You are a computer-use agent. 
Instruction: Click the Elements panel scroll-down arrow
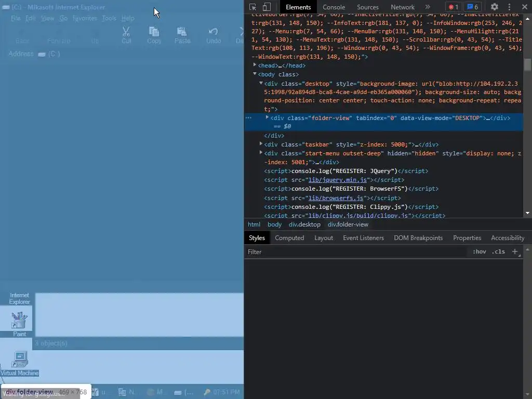tap(527, 212)
